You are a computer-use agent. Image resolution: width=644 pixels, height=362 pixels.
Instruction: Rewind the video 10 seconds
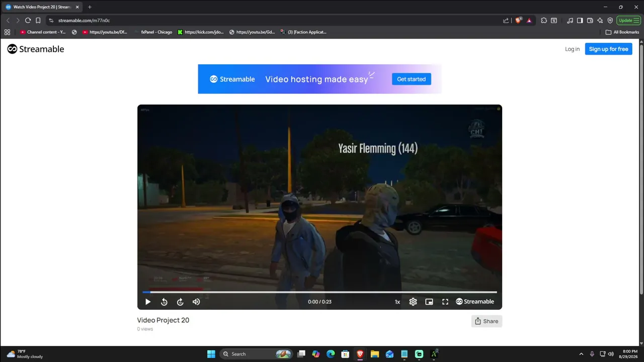164,302
